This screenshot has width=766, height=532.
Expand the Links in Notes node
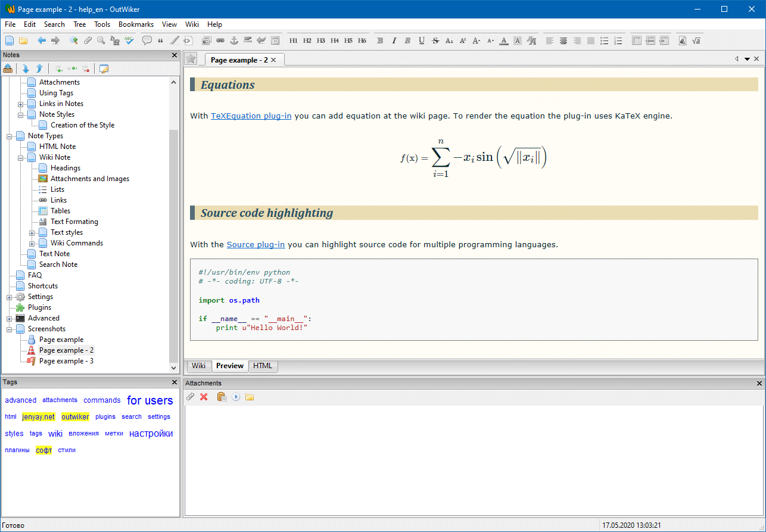(x=21, y=104)
